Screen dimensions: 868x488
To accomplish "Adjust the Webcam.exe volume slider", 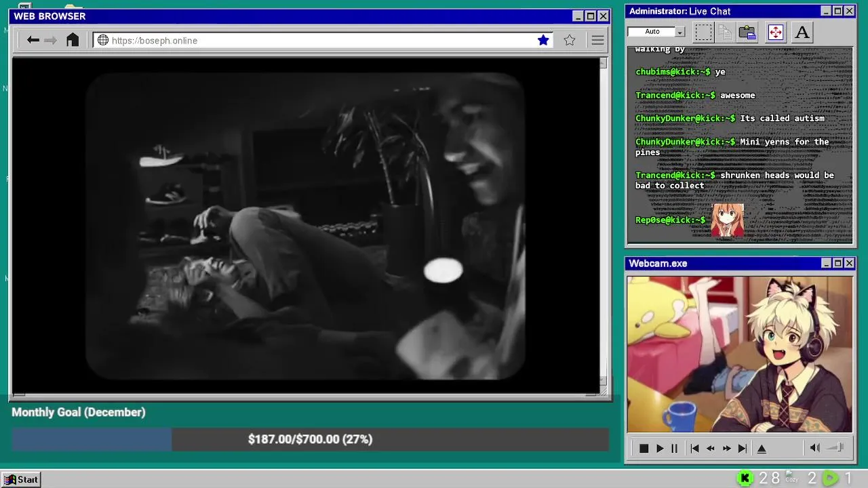I will (835, 447).
